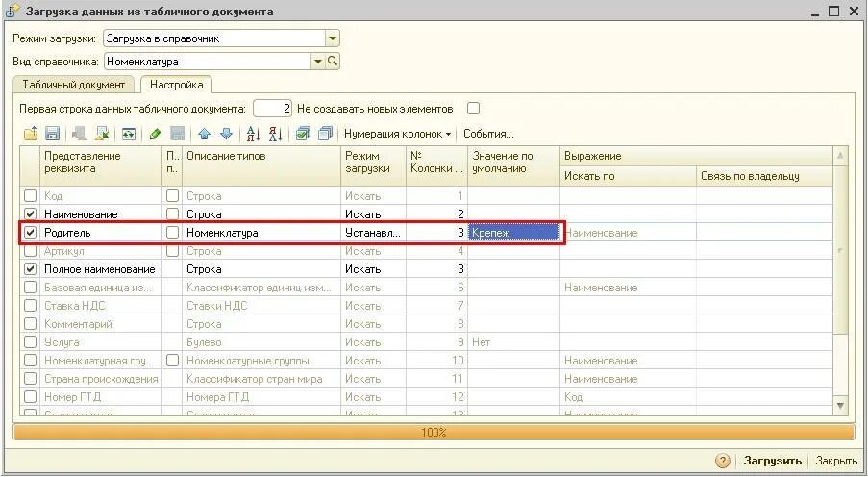Click the help question mark icon
The image size is (868, 477).
tap(723, 461)
